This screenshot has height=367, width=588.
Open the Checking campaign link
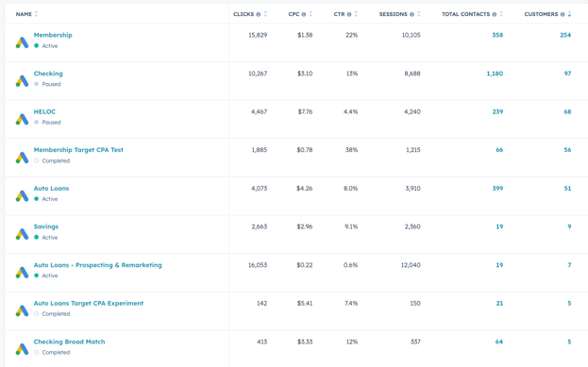(48, 74)
